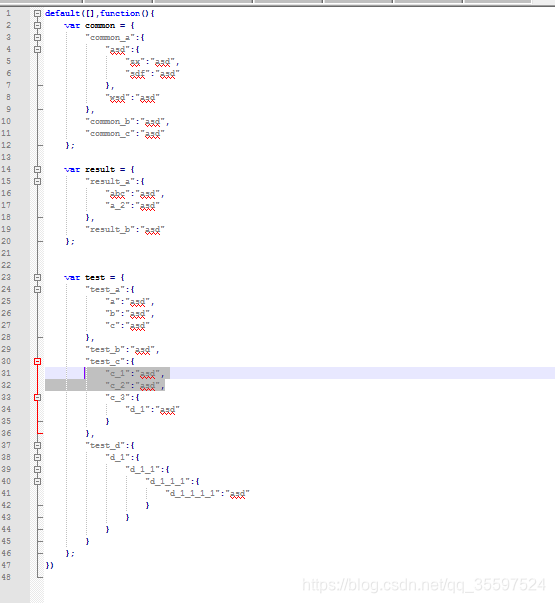
Task: Click the closing '};' on line 46
Action: (70, 553)
